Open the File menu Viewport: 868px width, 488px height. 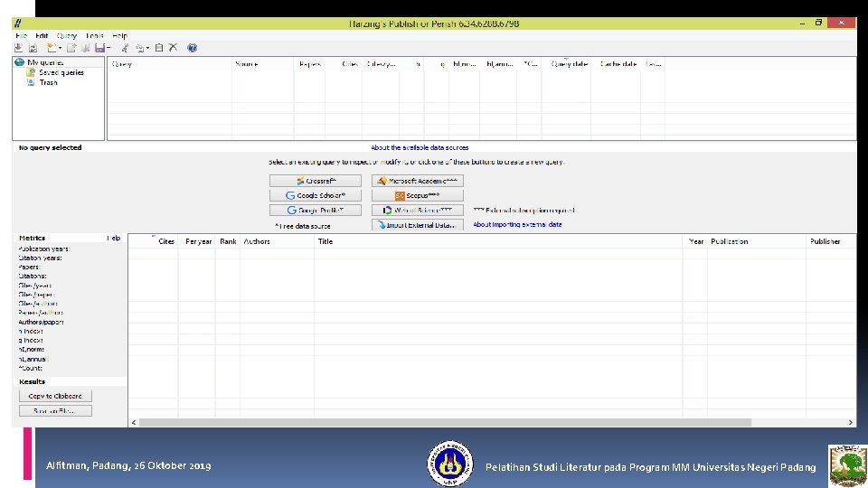click(x=21, y=35)
